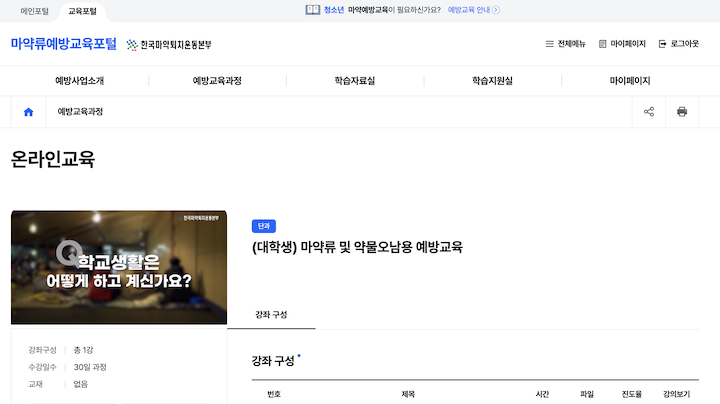
Task: Click 온라인교육 page heading
Action: point(53,159)
